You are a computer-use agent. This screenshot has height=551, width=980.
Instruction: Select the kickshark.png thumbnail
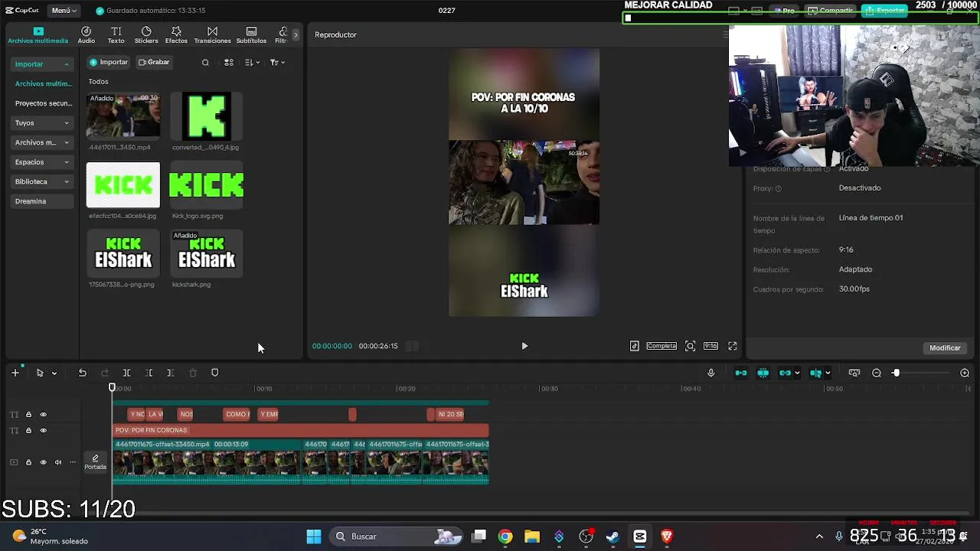click(x=206, y=253)
